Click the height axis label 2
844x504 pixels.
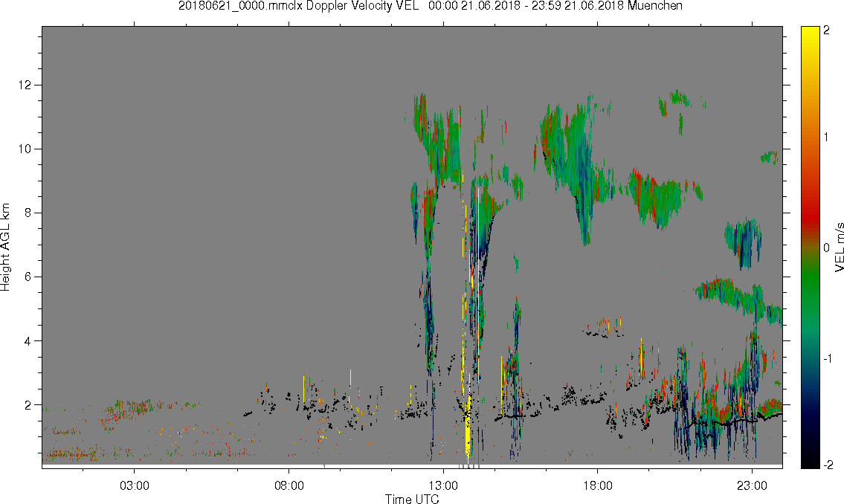pos(28,405)
